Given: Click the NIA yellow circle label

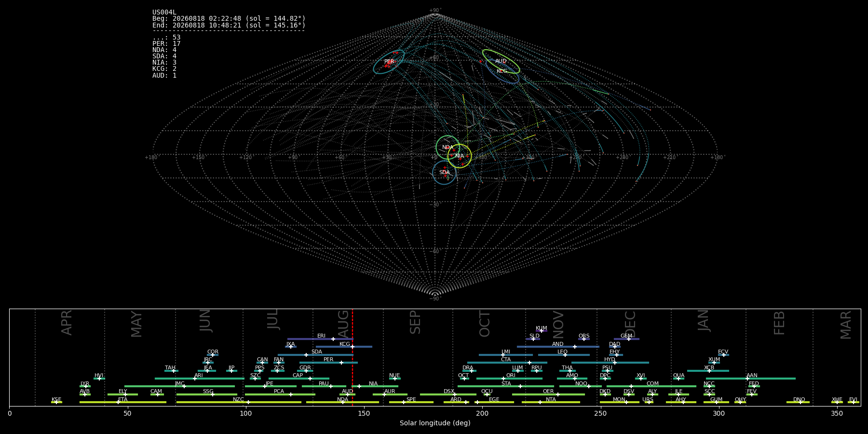Looking at the screenshot, I should point(460,156).
